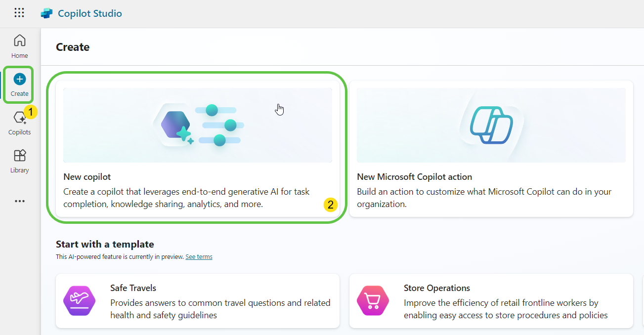Select the Create plus icon
Screen dimensions: 644x335
pyautogui.click(x=20, y=79)
